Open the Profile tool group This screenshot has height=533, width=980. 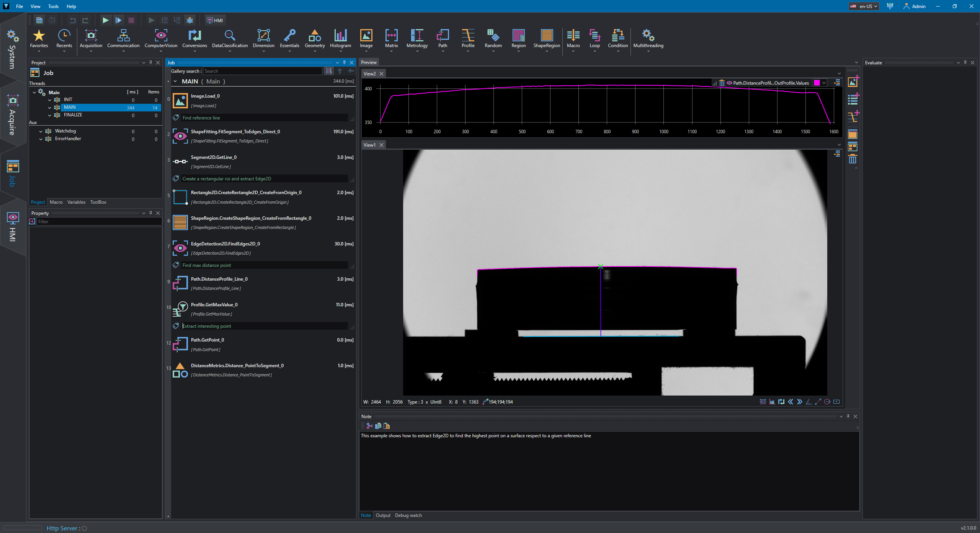(x=468, y=40)
